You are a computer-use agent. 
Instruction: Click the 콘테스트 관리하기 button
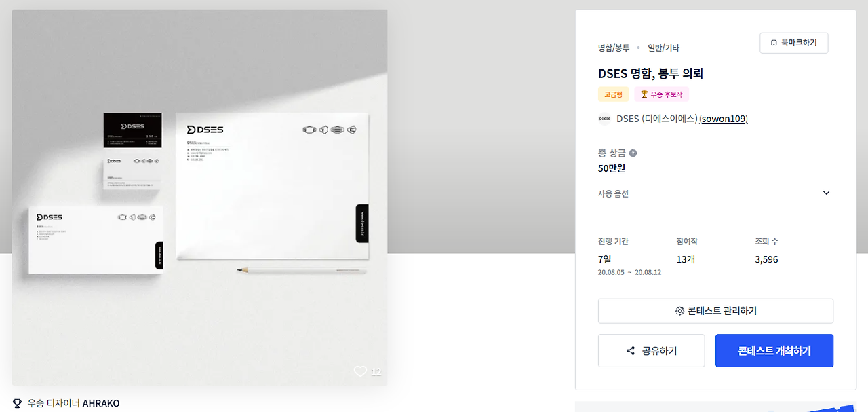715,311
